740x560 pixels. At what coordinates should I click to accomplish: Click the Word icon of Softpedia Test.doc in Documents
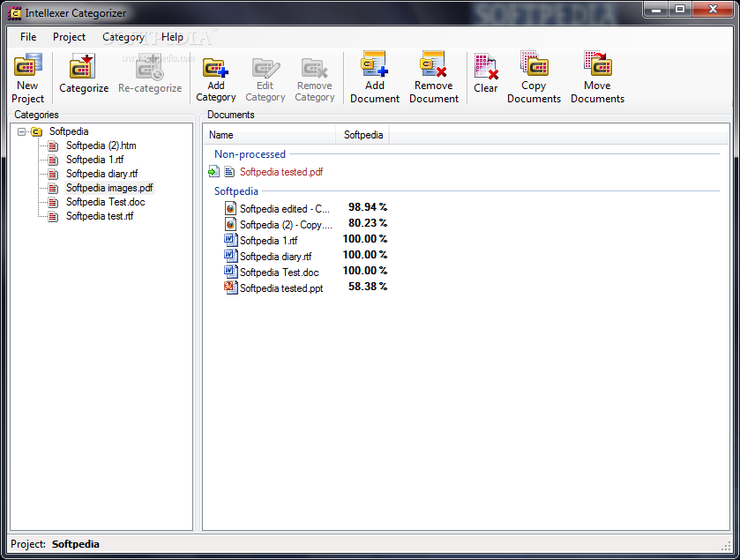pyautogui.click(x=230, y=272)
